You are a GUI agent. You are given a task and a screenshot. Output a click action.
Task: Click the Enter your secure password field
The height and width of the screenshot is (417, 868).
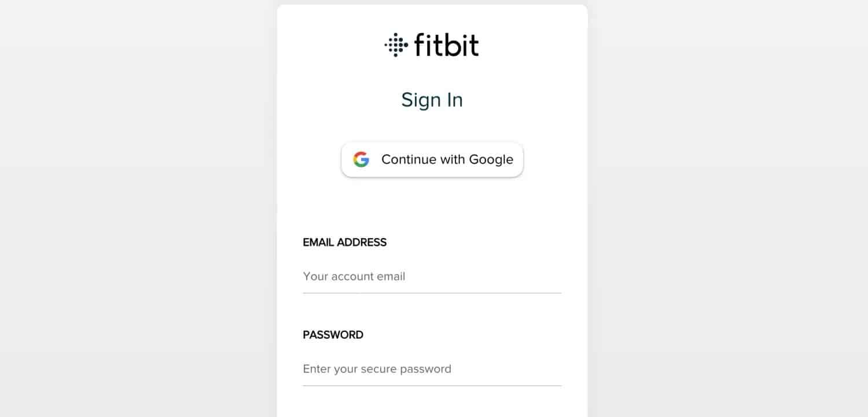[432, 369]
